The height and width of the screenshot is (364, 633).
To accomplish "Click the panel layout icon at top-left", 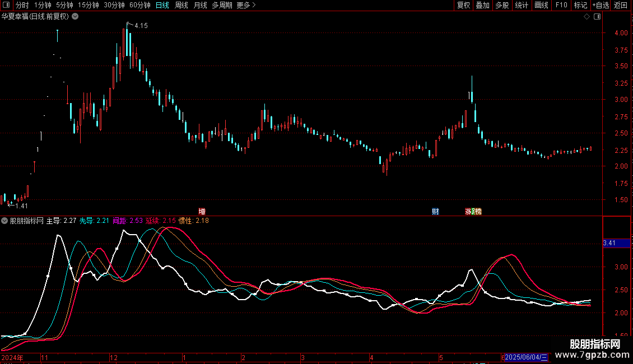I will click(x=6, y=5).
